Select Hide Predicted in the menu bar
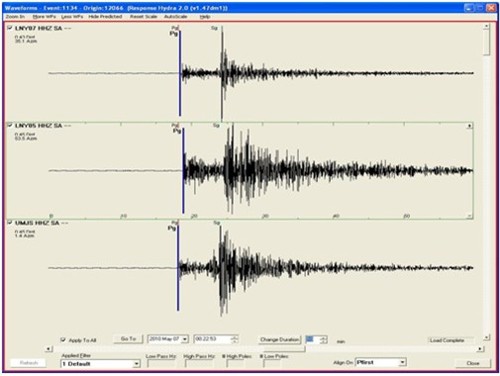500x376 pixels. point(105,16)
